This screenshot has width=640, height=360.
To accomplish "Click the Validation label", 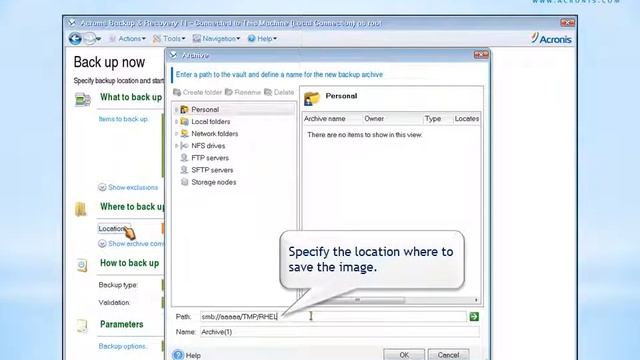I will coord(114,302).
